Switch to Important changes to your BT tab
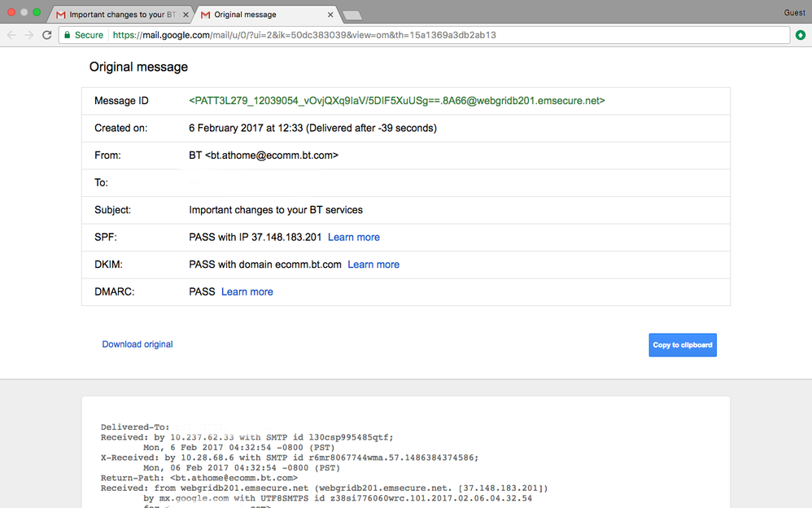Screen dimensions: 812x508 click(119, 15)
